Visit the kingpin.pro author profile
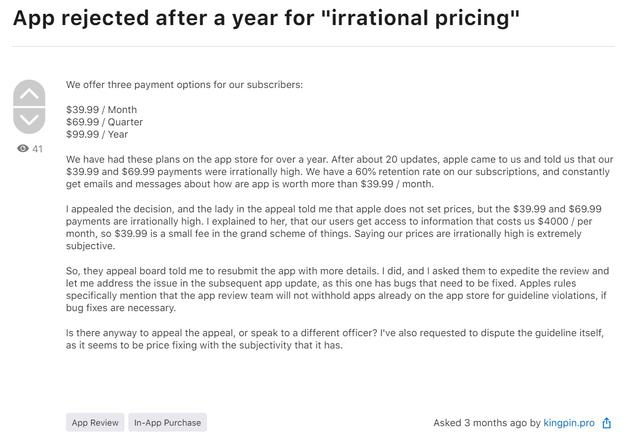Screen dimensions: 630x436 point(570,423)
